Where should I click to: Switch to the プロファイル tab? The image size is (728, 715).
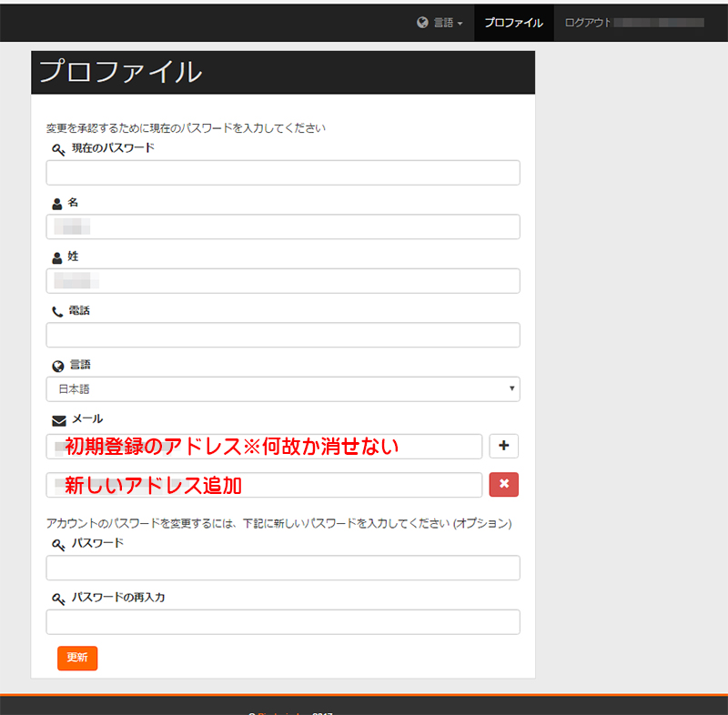(x=513, y=23)
